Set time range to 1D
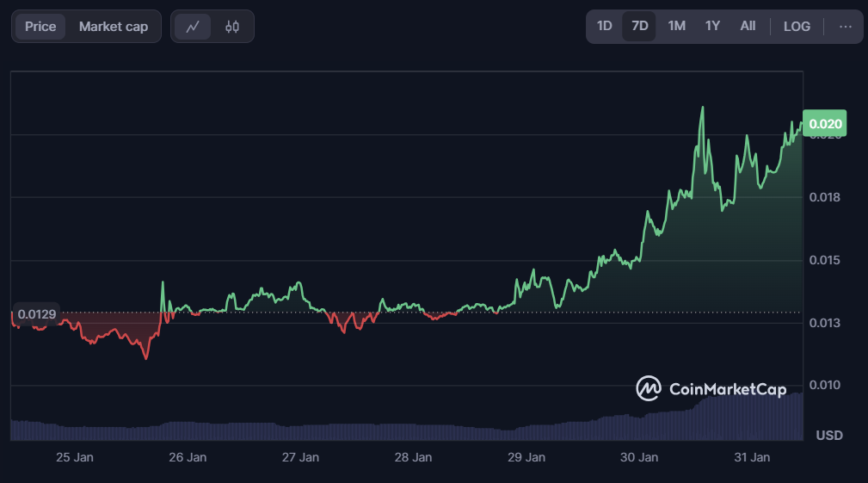The height and width of the screenshot is (483, 868). click(605, 26)
